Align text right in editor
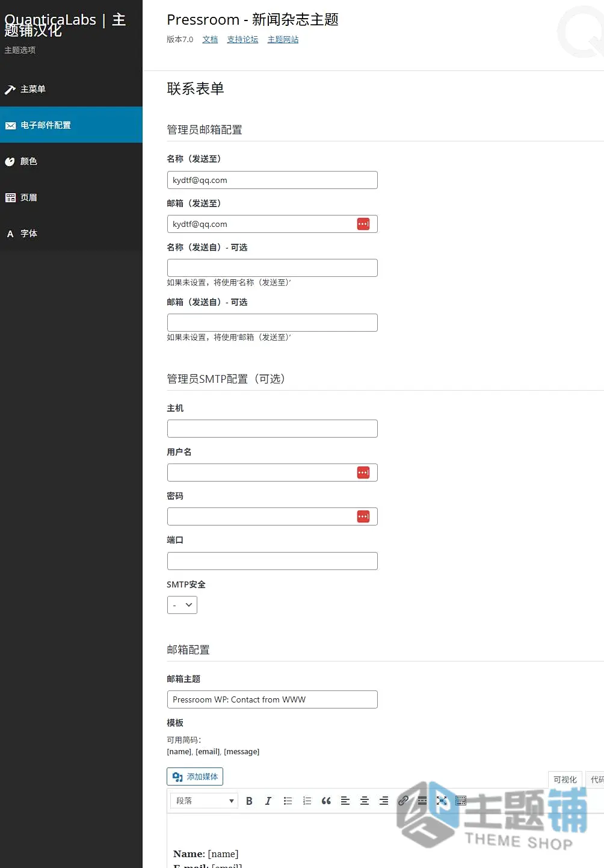604x868 pixels. 384,801
